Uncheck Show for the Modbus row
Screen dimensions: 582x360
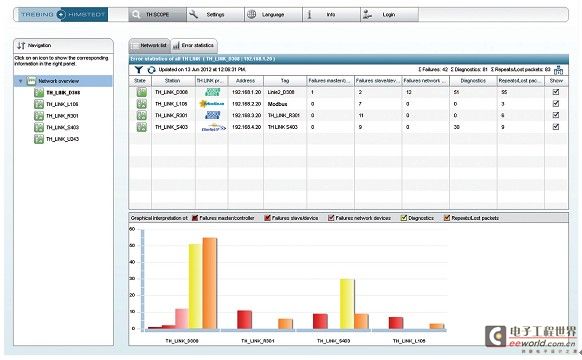pyautogui.click(x=556, y=104)
